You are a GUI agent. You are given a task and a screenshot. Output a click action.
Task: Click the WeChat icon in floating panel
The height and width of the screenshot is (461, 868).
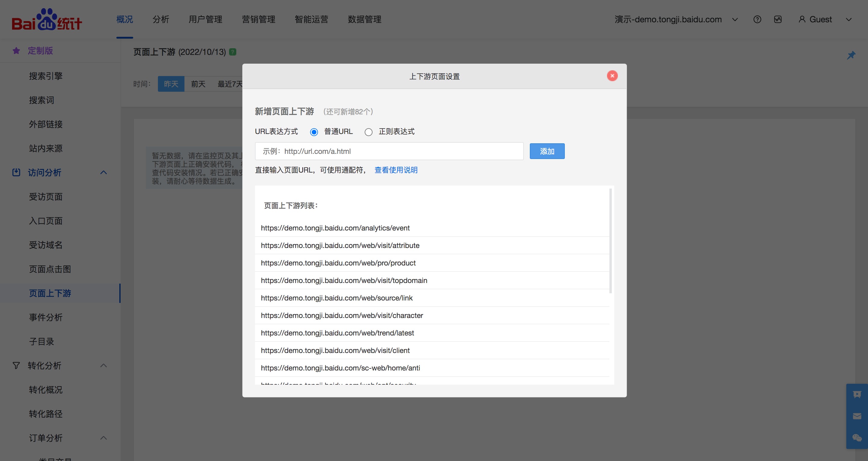[x=857, y=438]
